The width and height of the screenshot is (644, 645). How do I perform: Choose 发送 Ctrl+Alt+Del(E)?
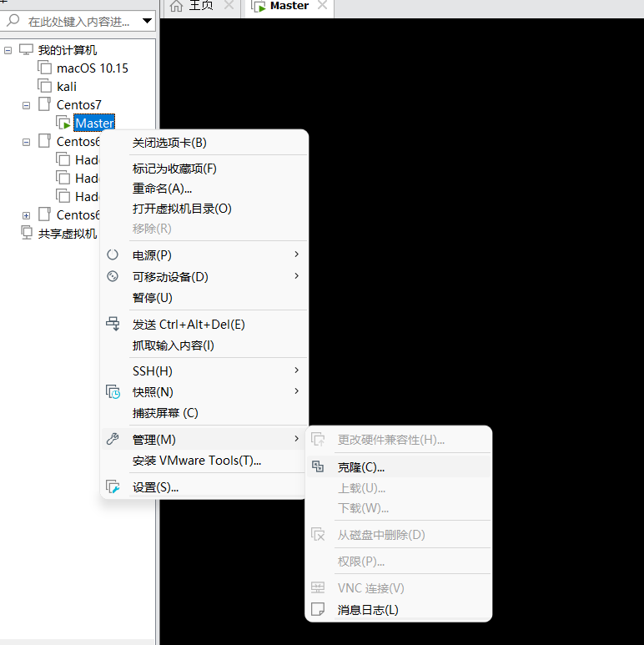point(204,325)
